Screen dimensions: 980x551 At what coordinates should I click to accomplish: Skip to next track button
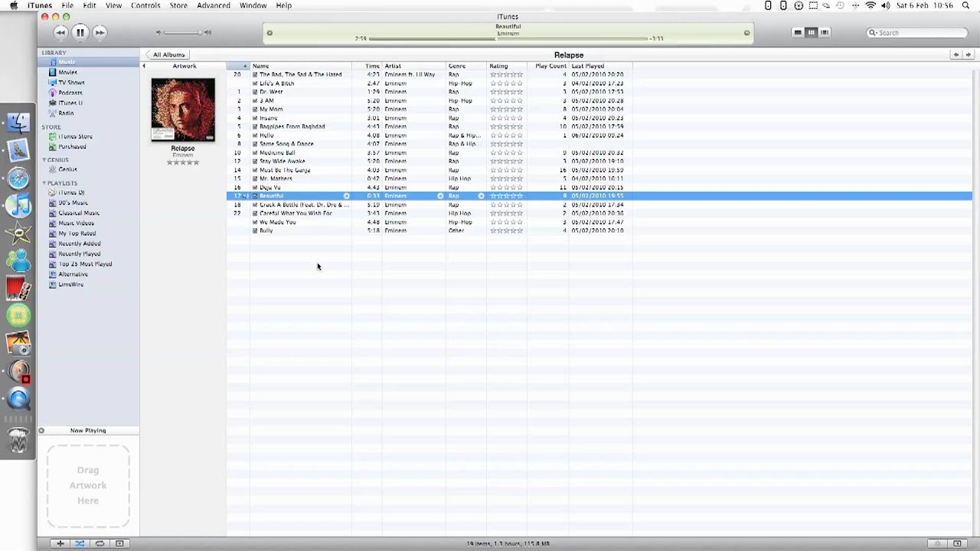100,32
